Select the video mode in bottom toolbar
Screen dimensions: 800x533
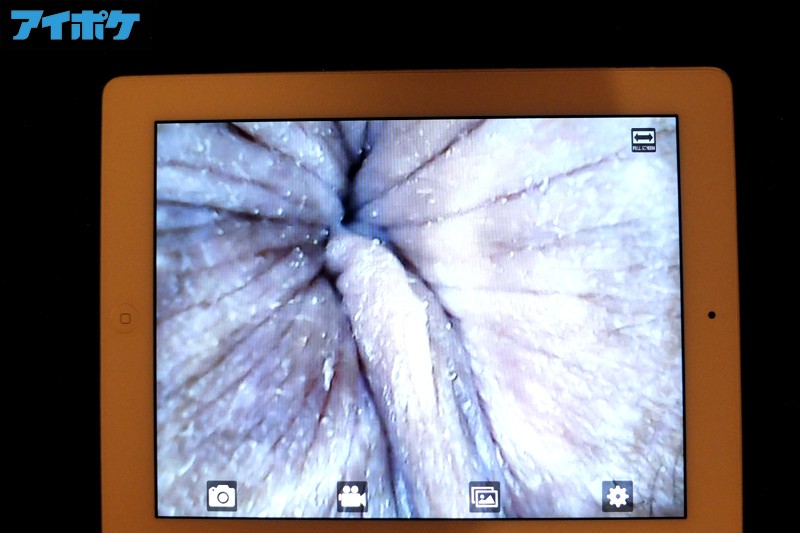tap(352, 495)
